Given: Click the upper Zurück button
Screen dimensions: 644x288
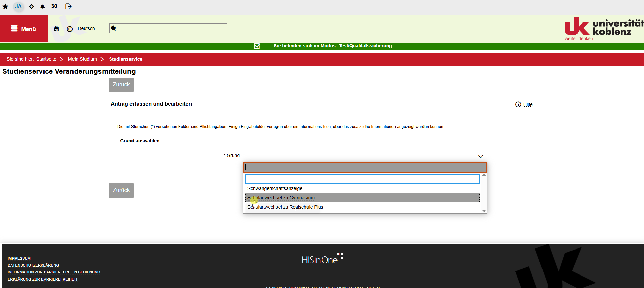Looking at the screenshot, I should click(121, 85).
